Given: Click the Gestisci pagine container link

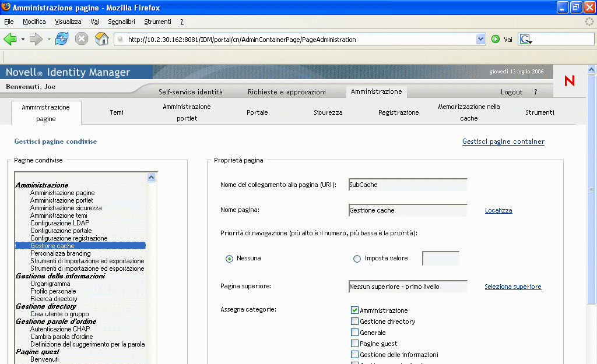Looking at the screenshot, I should 503,142.
